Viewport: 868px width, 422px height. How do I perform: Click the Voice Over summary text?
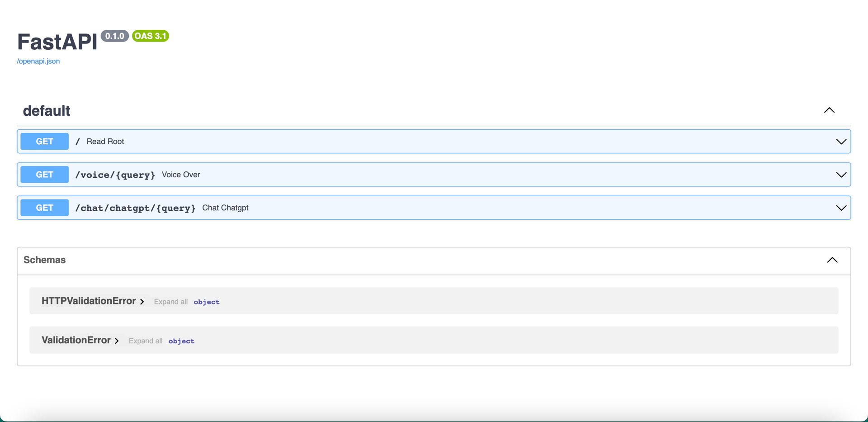point(181,175)
